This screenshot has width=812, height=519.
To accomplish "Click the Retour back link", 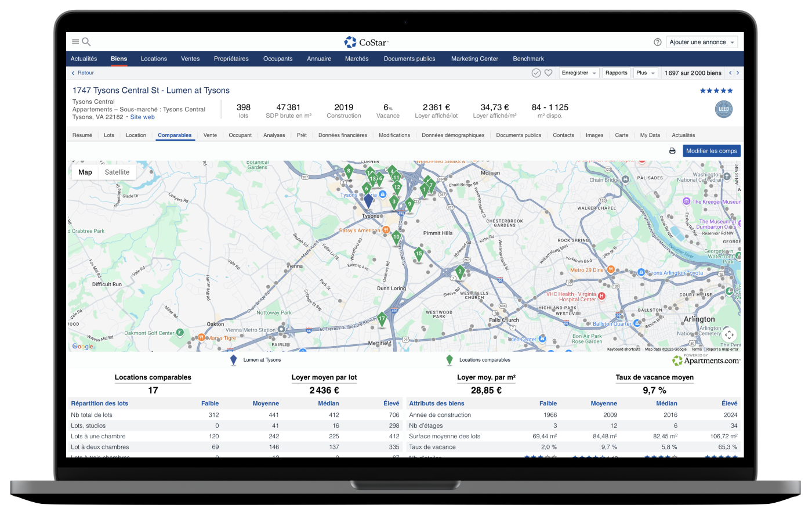I will (82, 73).
